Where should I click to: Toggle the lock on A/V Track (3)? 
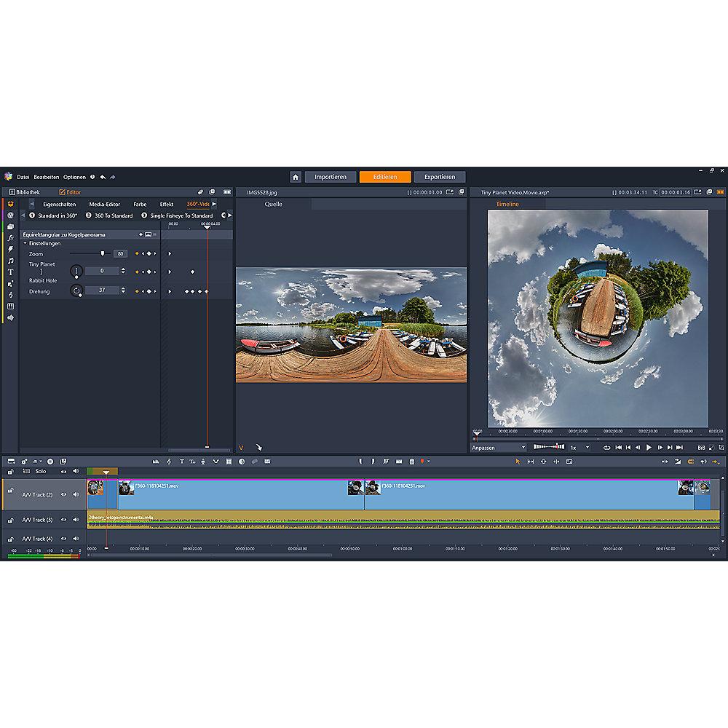[11, 521]
